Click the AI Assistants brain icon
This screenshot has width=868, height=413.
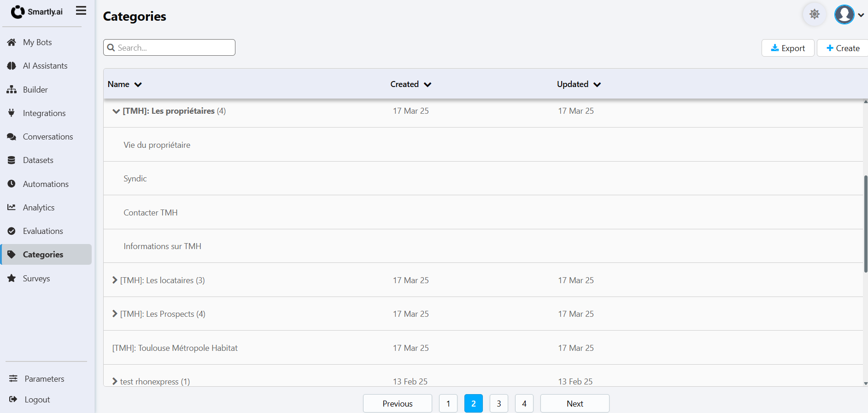[x=12, y=66]
